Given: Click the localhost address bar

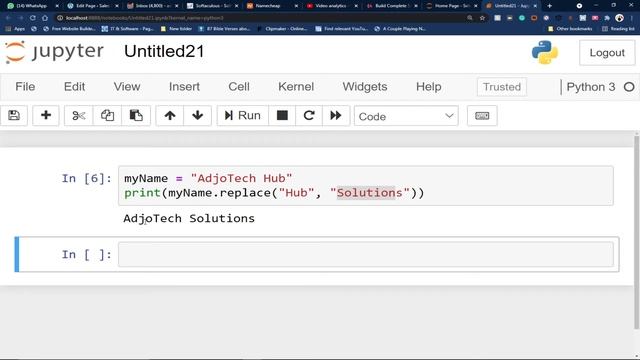Looking at the screenshot, I should coord(261,18).
